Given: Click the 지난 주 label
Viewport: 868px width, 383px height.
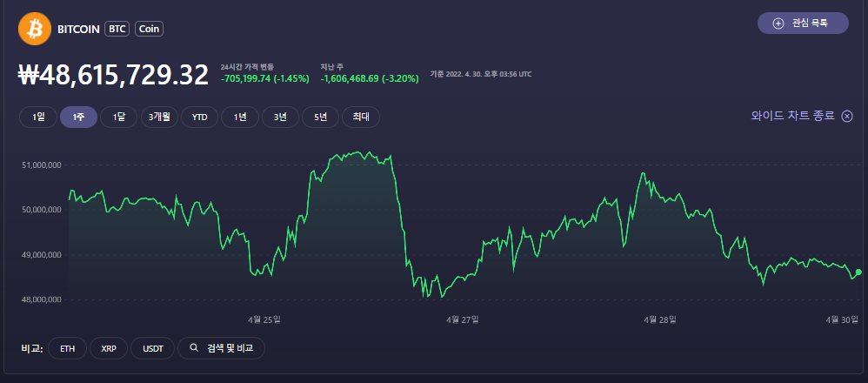Looking at the screenshot, I should click(x=331, y=66).
